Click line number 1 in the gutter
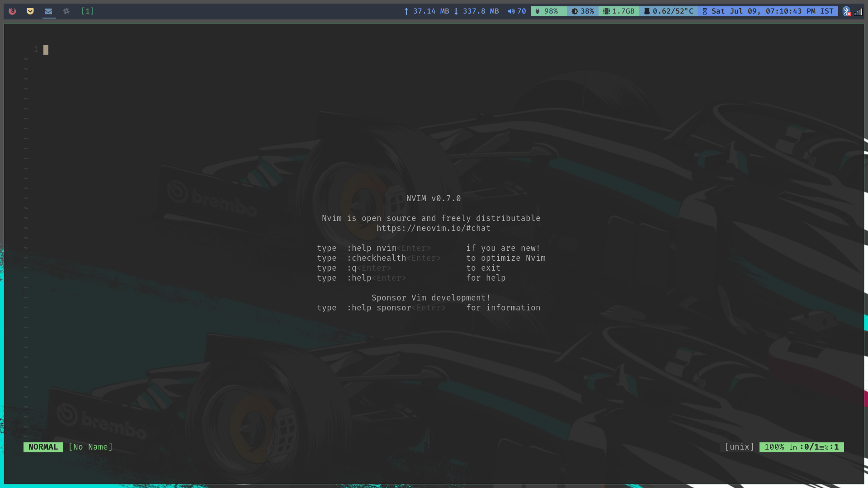 pyautogui.click(x=36, y=49)
